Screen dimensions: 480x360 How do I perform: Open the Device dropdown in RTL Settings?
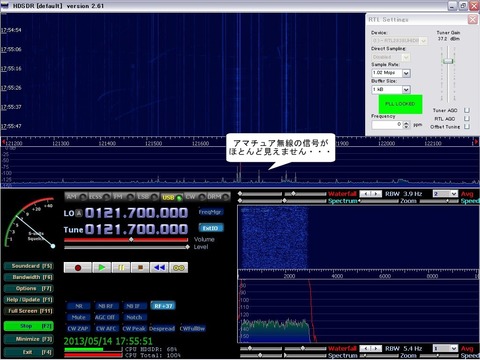423,41
